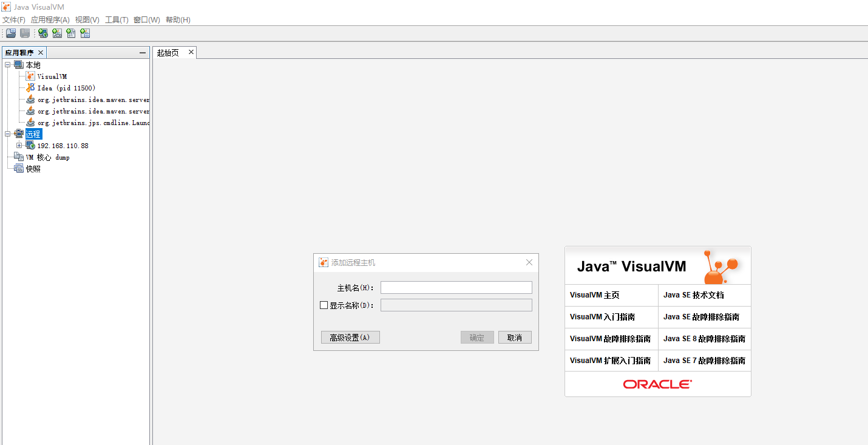Collapse the 远程 tree node
Screen dimensions: 868x445
pos(7,134)
